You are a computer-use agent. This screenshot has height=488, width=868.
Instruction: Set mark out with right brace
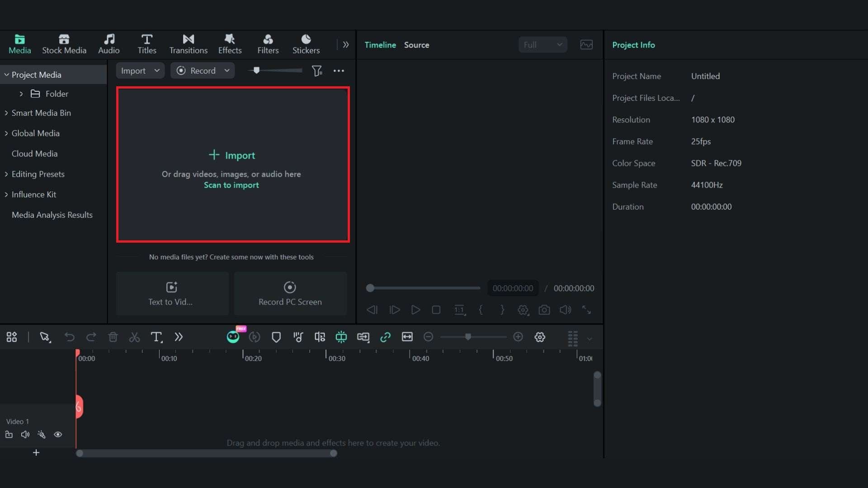[502, 310]
